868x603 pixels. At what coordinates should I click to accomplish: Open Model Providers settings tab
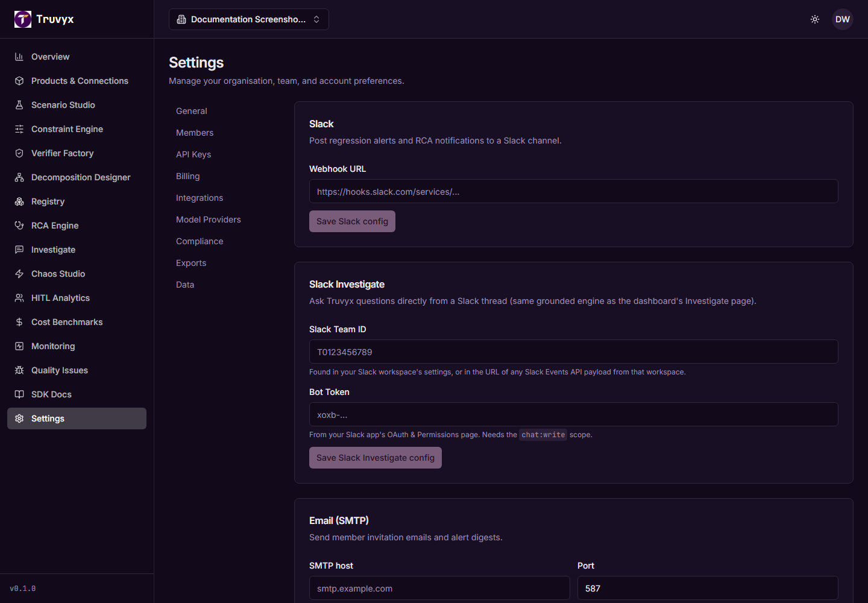point(209,219)
